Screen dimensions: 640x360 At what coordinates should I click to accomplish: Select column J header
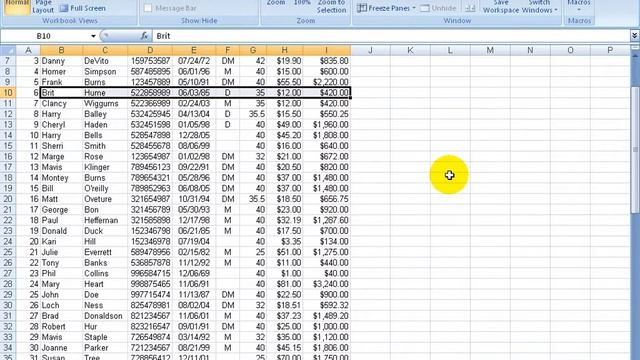tap(370, 50)
